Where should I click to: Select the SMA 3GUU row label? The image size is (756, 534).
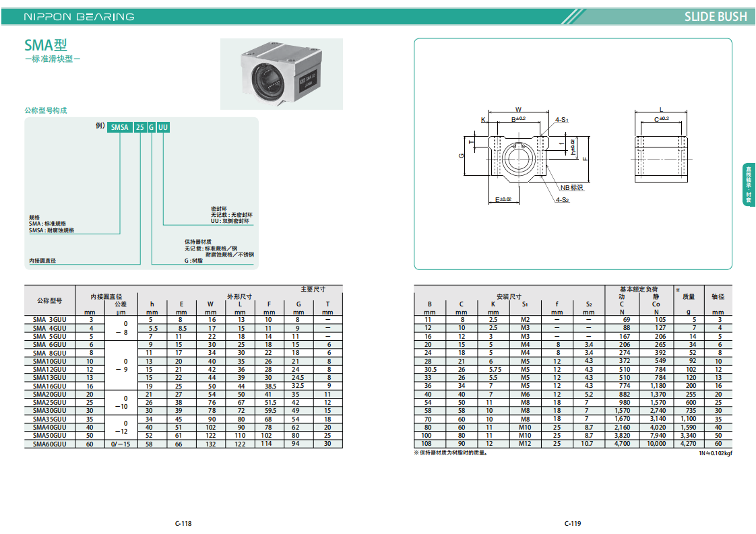click(50, 320)
